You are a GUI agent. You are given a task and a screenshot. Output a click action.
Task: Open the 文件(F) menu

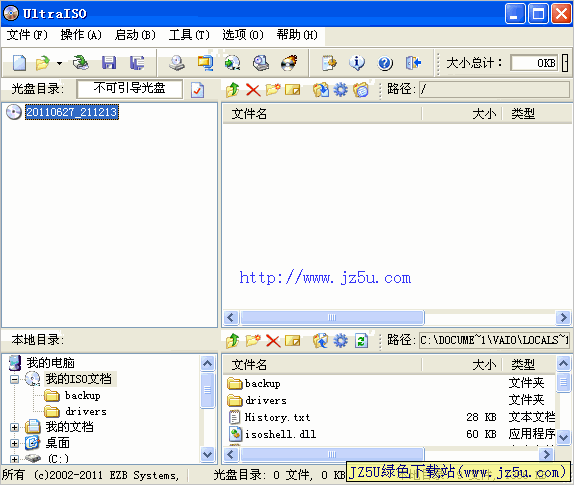point(27,35)
